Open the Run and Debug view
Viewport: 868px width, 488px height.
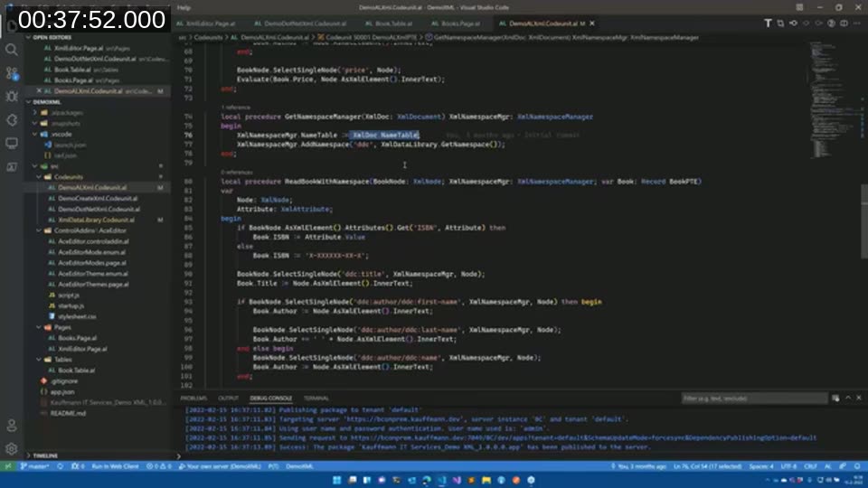point(12,97)
